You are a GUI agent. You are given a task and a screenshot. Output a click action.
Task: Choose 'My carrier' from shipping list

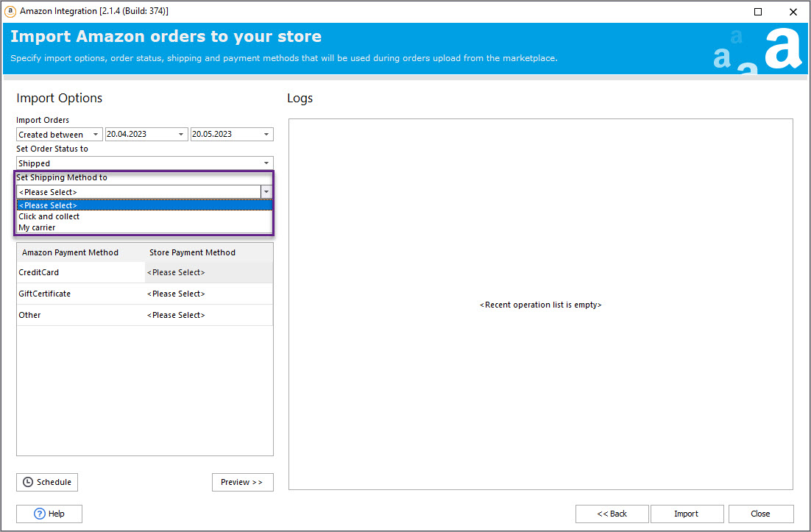37,227
